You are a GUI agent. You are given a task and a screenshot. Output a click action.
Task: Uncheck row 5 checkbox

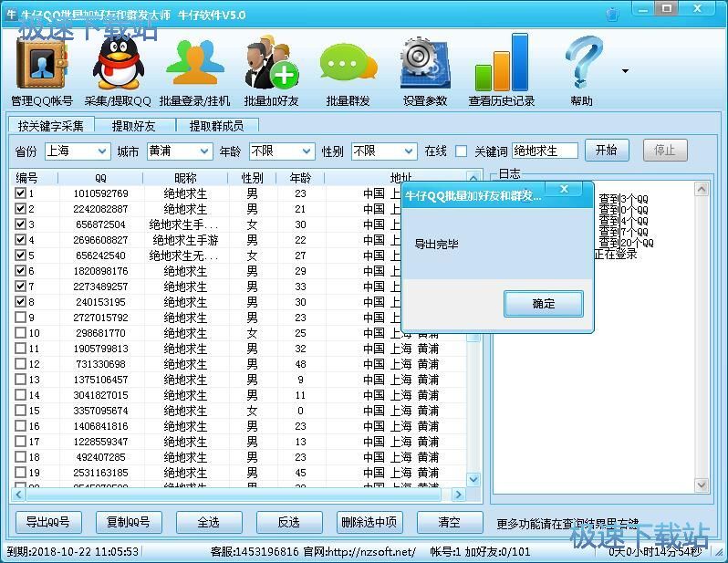(20, 255)
